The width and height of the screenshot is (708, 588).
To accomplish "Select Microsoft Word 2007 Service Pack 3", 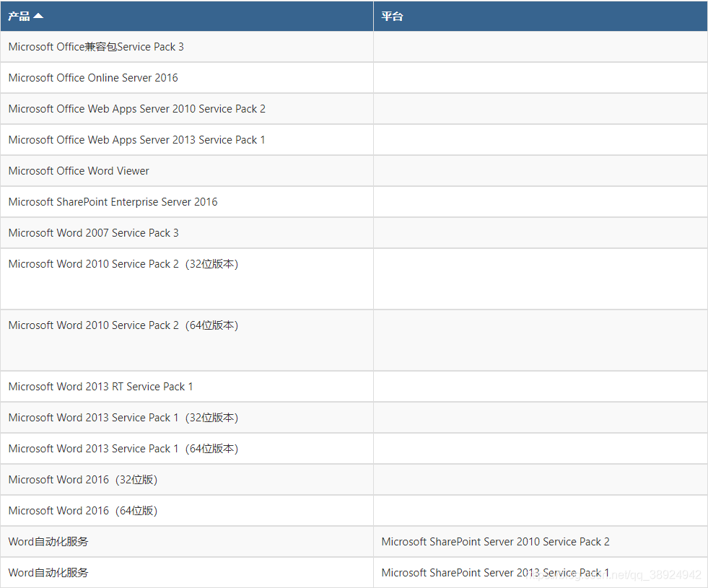I will tap(94, 233).
